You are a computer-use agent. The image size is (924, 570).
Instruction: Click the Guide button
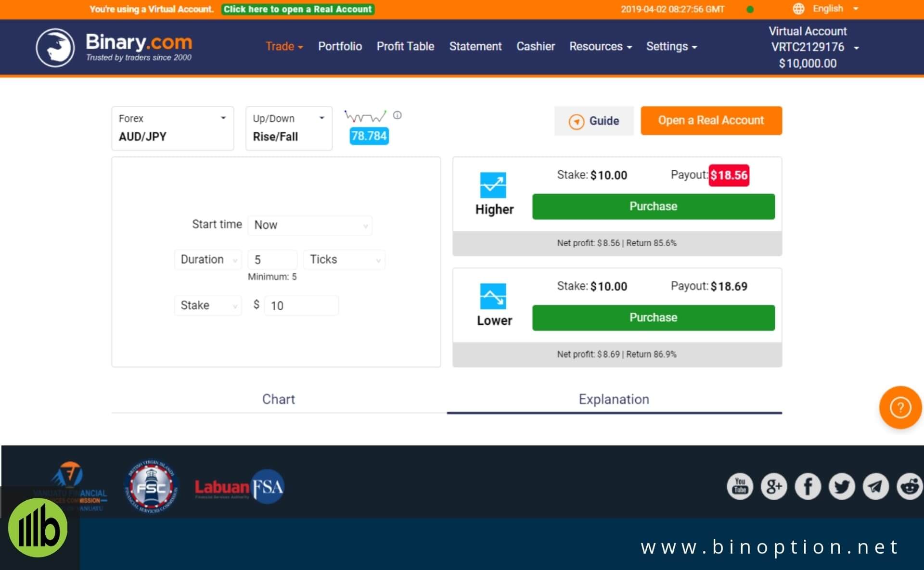click(x=594, y=121)
